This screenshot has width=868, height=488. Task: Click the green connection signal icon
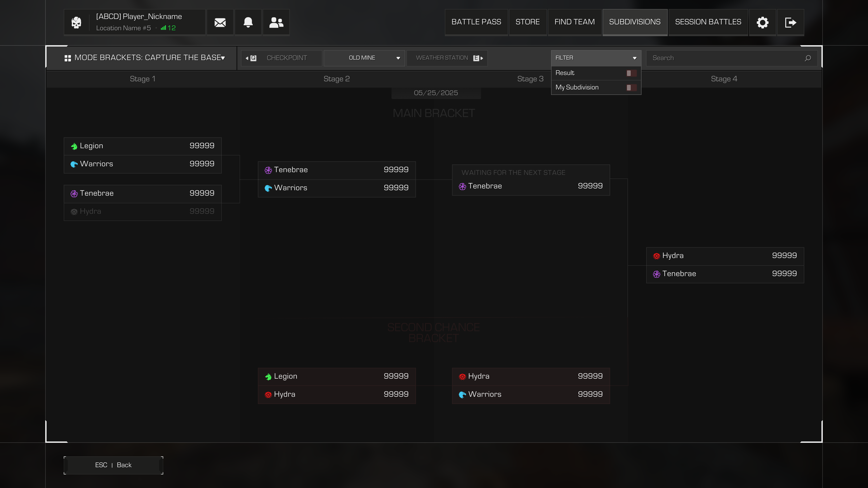(163, 28)
